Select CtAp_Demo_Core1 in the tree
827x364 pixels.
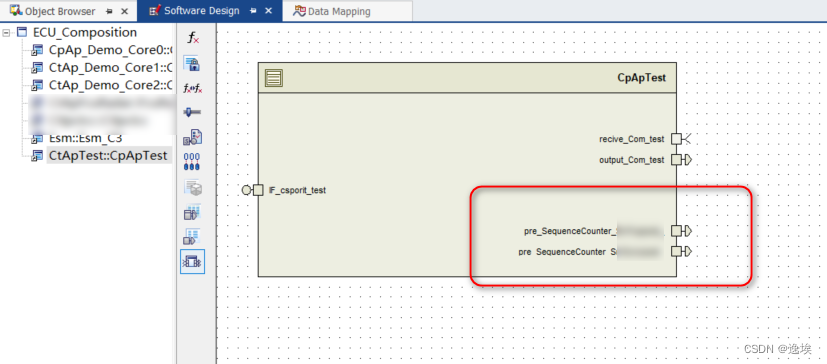(111, 68)
